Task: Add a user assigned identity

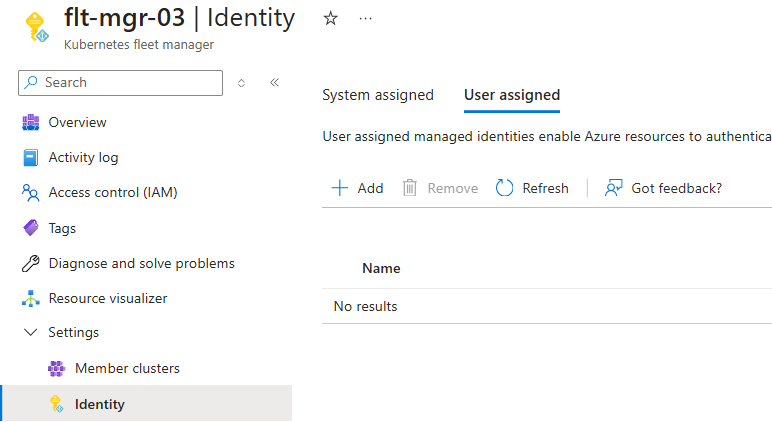Action: [x=357, y=188]
